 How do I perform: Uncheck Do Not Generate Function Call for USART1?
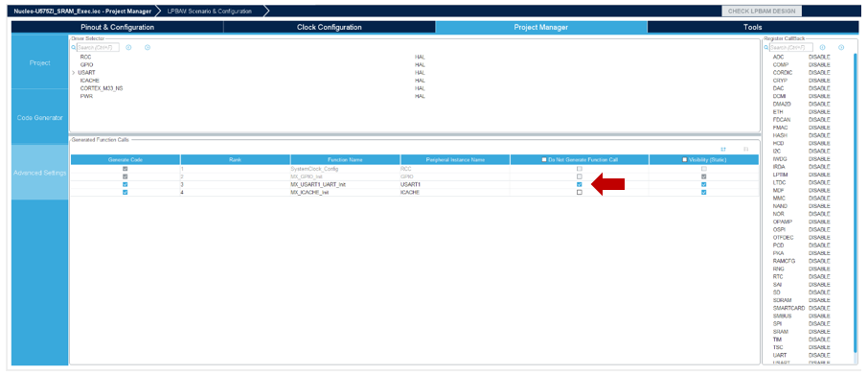pos(580,184)
